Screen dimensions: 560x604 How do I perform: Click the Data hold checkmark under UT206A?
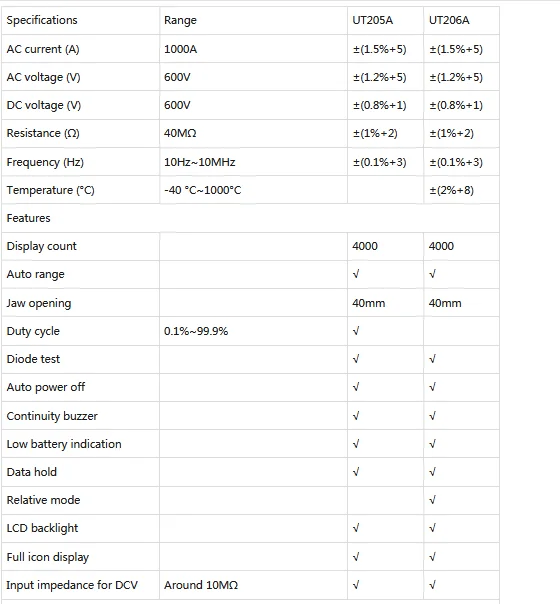(433, 472)
